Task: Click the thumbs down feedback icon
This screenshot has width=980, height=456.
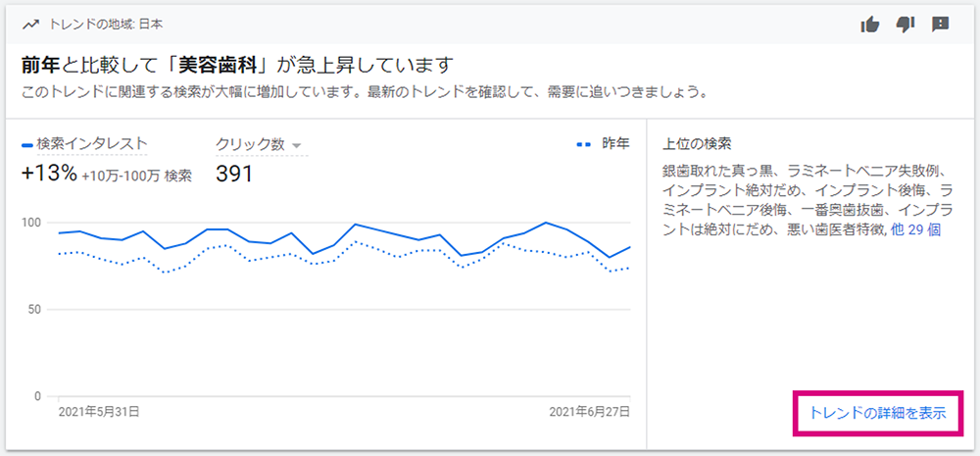Action: [905, 25]
